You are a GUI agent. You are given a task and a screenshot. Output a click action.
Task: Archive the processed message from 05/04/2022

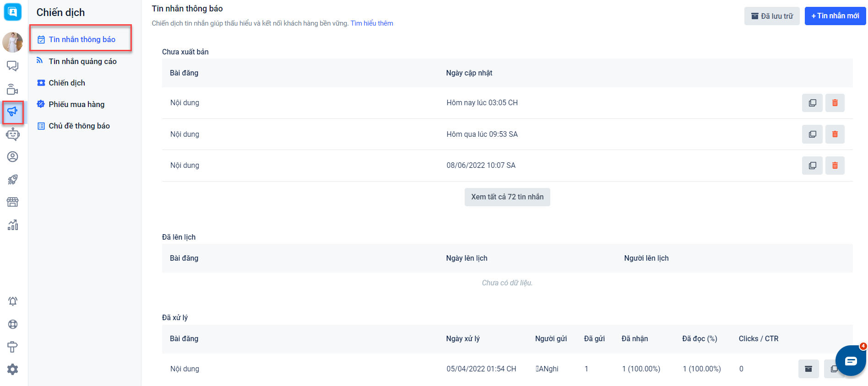[808, 369]
